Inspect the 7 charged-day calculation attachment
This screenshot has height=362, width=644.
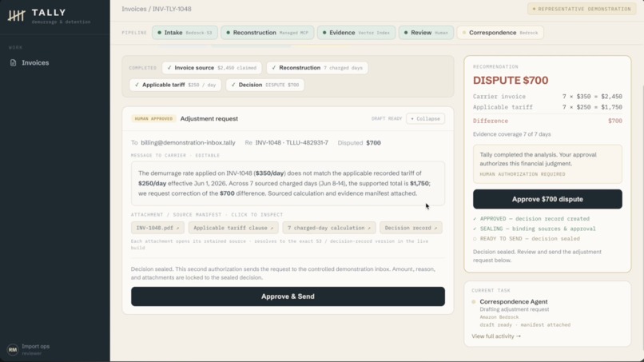pyautogui.click(x=329, y=228)
